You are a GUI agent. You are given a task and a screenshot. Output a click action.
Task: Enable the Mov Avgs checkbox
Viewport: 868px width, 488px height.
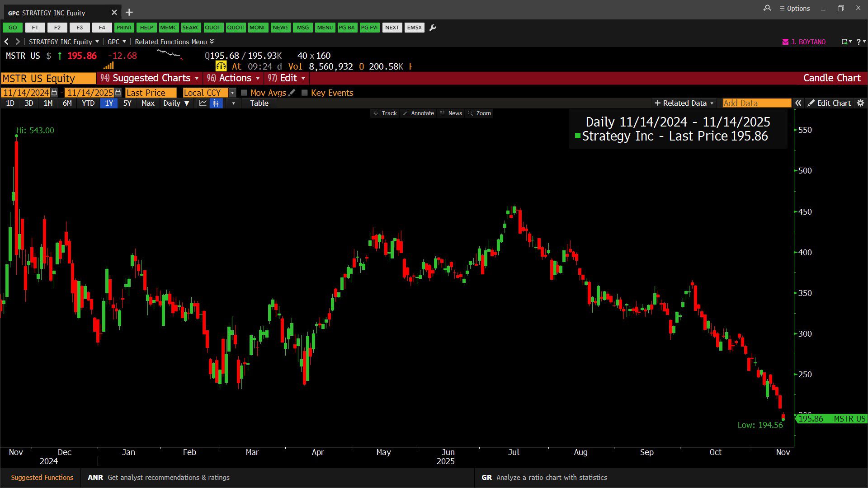pos(244,93)
